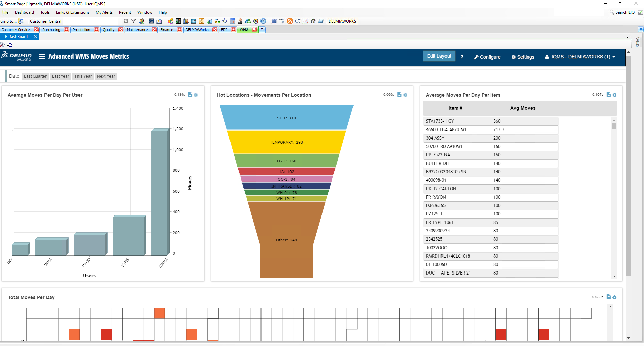This screenshot has width=644, height=346.
Task: Click the orange RSS feed icon
Action: click(x=289, y=21)
